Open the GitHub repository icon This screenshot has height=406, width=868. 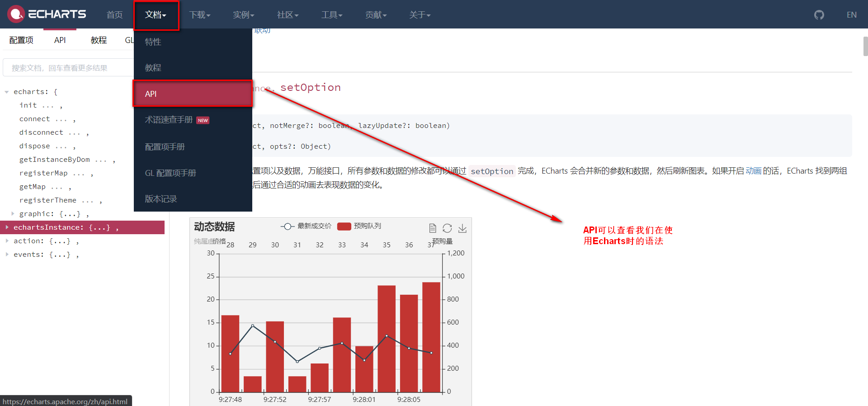pos(819,15)
